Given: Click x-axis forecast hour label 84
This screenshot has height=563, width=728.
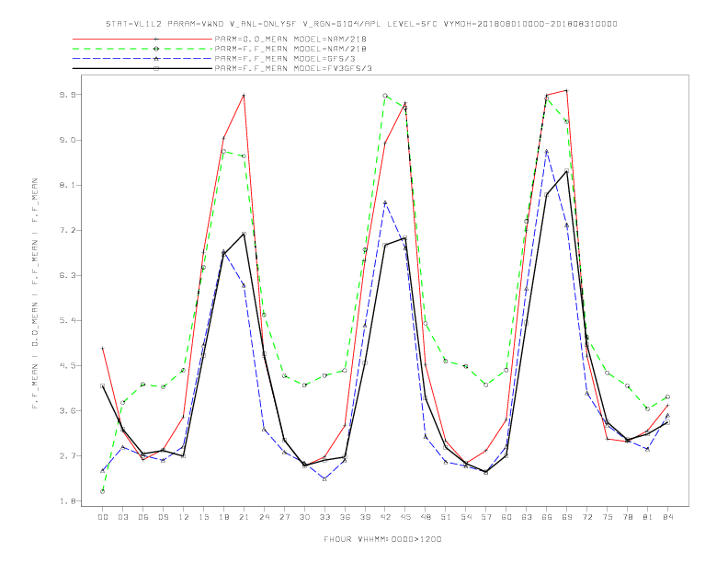Looking at the screenshot, I should pyautogui.click(x=667, y=517).
